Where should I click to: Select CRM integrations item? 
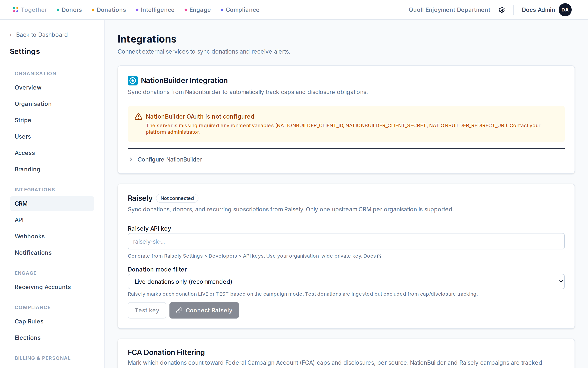click(52, 203)
